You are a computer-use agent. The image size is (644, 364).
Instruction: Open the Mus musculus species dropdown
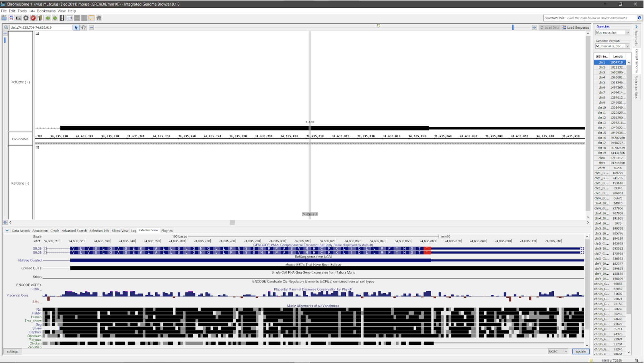tap(627, 33)
